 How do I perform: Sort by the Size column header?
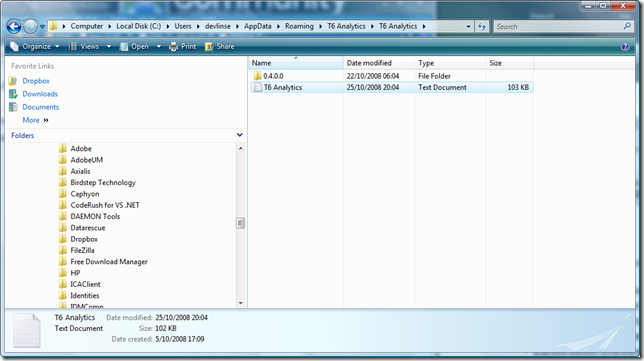(x=509, y=63)
